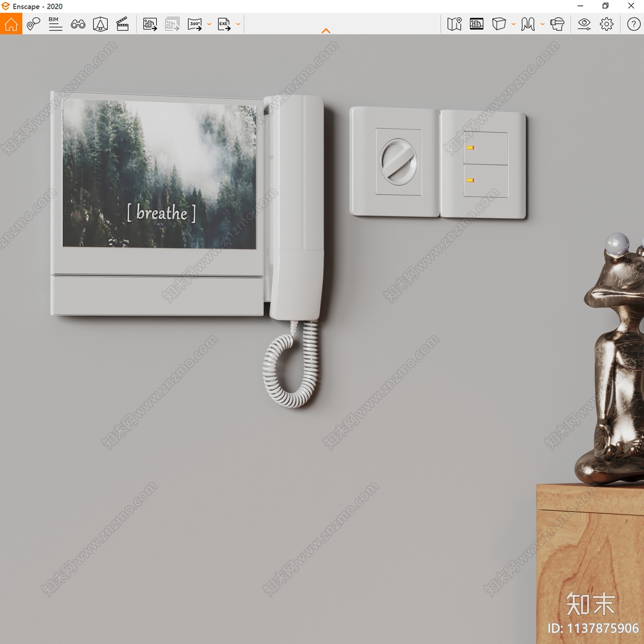Click the EXE standalone export icon

[x=224, y=24]
